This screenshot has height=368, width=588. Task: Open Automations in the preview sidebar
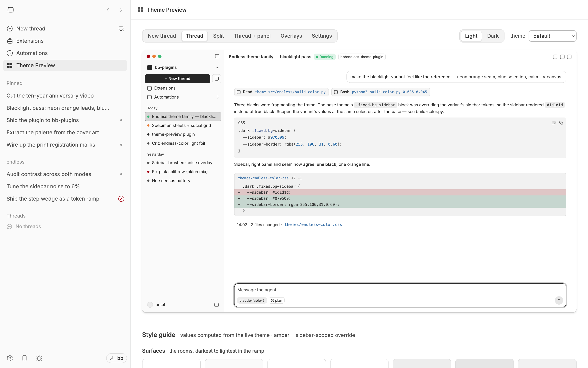tap(183, 97)
